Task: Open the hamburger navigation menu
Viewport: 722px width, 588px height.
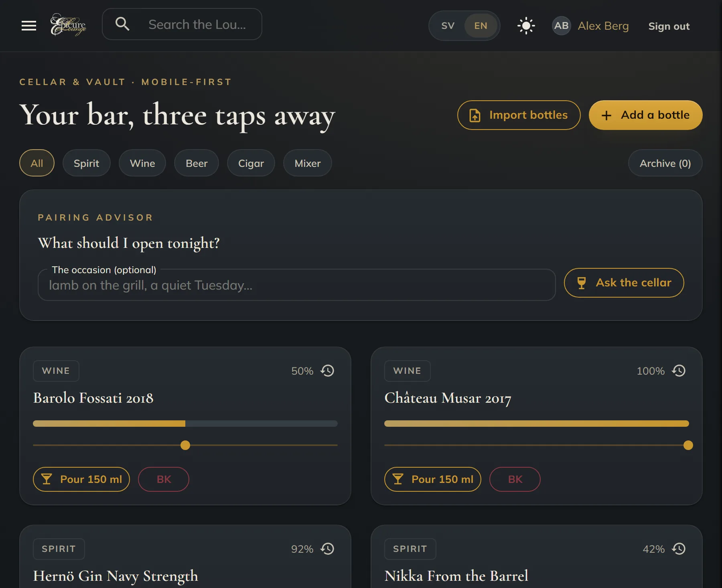Action: 29,26
